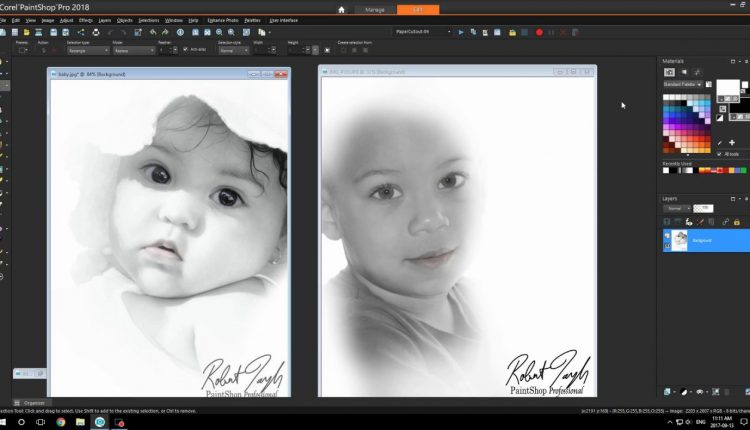
Task: Click the green Redo arrow icon
Action: [x=165, y=33]
